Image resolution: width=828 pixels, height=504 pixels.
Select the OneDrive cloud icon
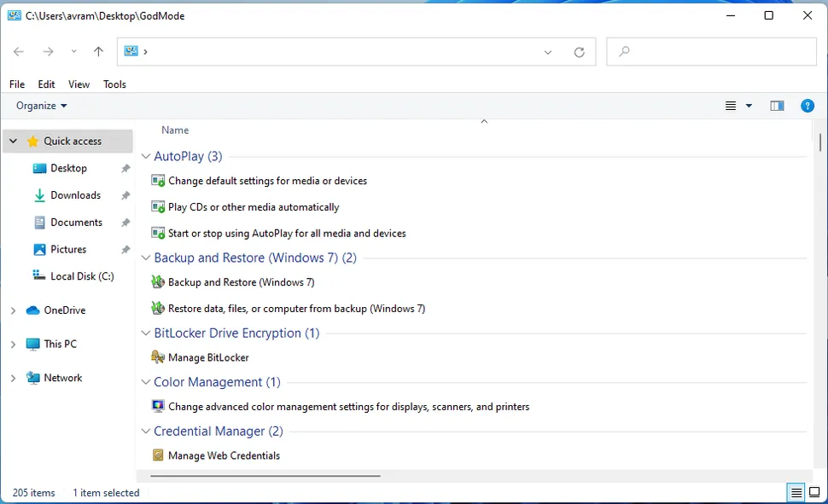[33, 310]
